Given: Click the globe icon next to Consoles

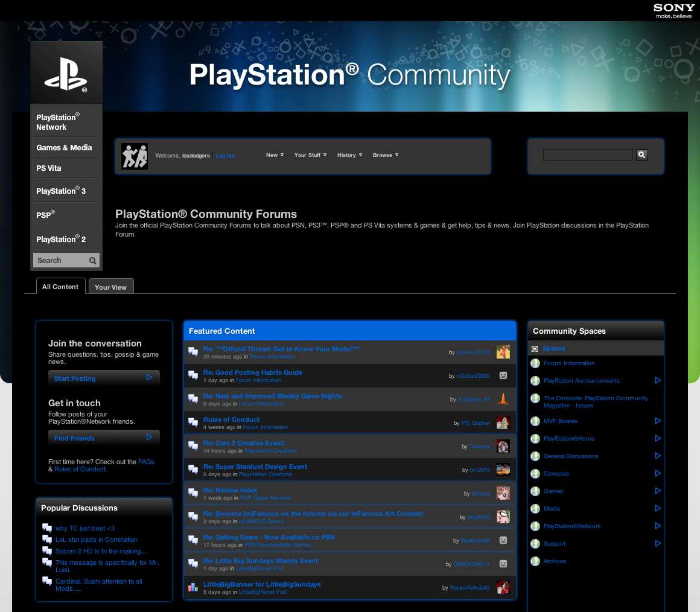Looking at the screenshot, I should (x=535, y=474).
